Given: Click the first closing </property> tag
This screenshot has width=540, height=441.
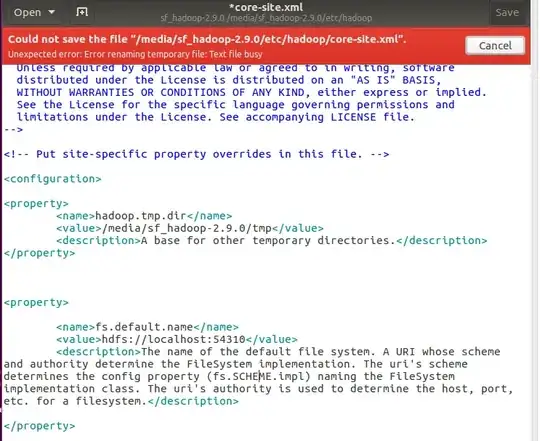Looking at the screenshot, I should [x=40, y=253].
